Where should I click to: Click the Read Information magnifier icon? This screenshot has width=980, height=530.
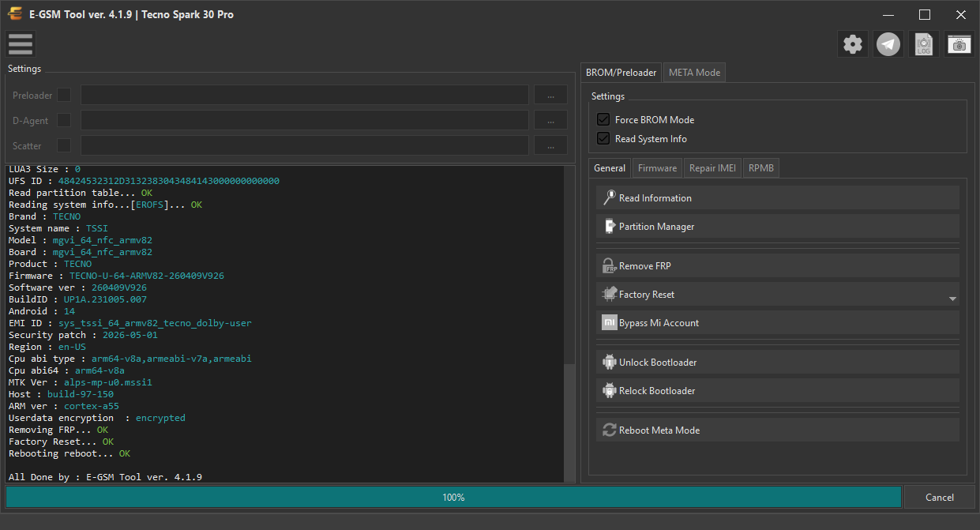coord(609,198)
